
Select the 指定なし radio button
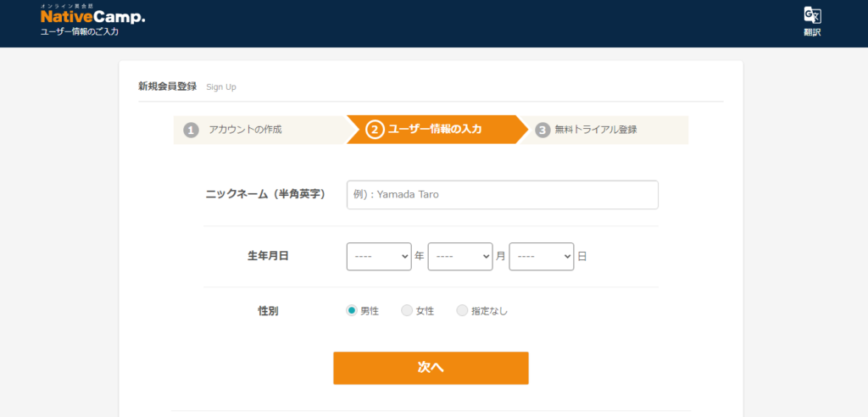point(462,311)
